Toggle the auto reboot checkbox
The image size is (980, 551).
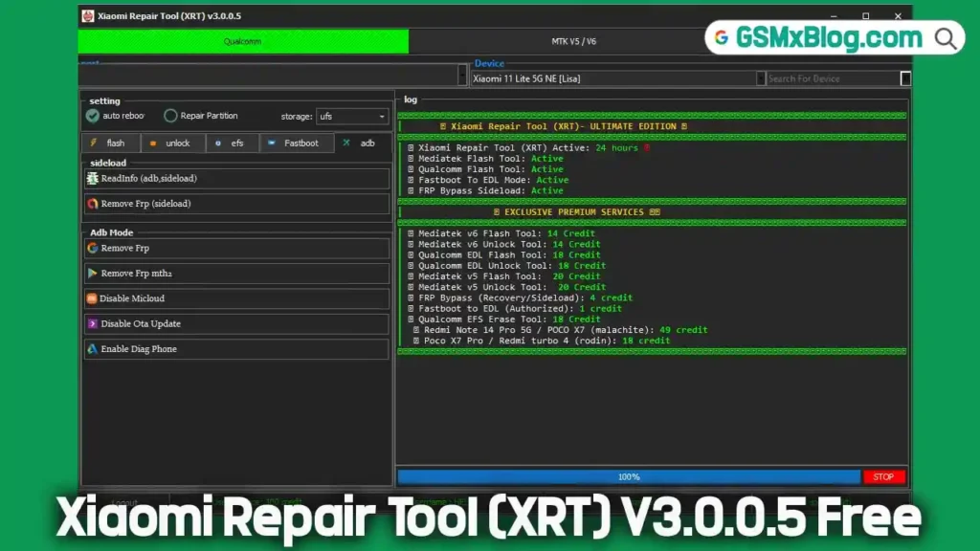[93, 116]
